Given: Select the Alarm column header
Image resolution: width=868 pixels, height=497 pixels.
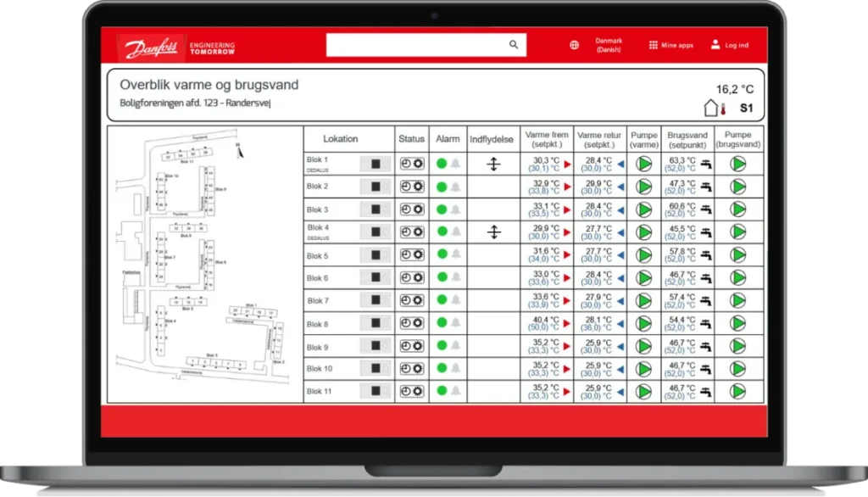Looking at the screenshot, I should pyautogui.click(x=448, y=138).
